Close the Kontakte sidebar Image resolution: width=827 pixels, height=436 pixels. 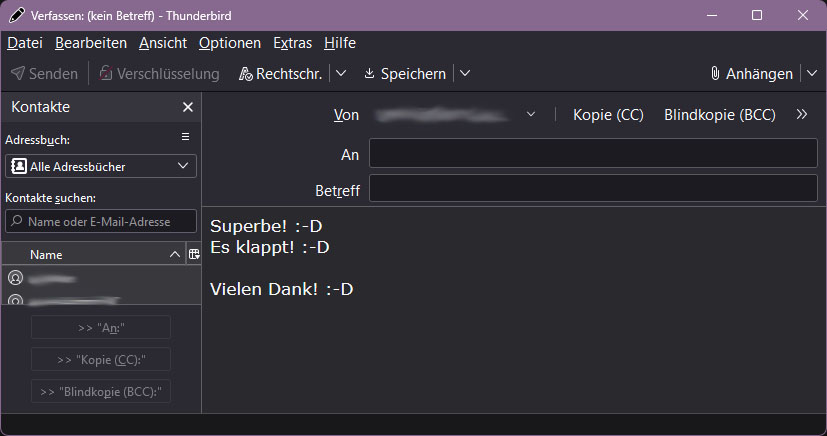[x=188, y=107]
